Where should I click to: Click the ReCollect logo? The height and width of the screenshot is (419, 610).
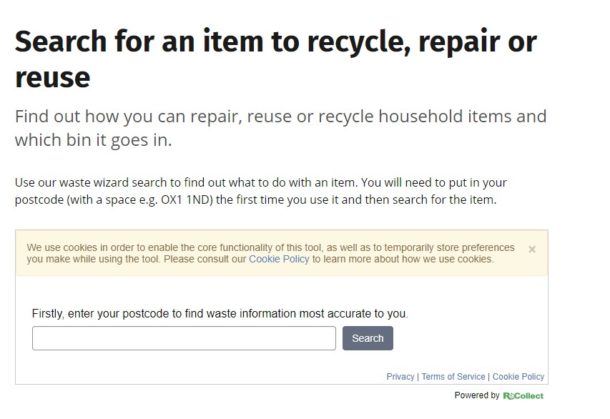(x=524, y=396)
